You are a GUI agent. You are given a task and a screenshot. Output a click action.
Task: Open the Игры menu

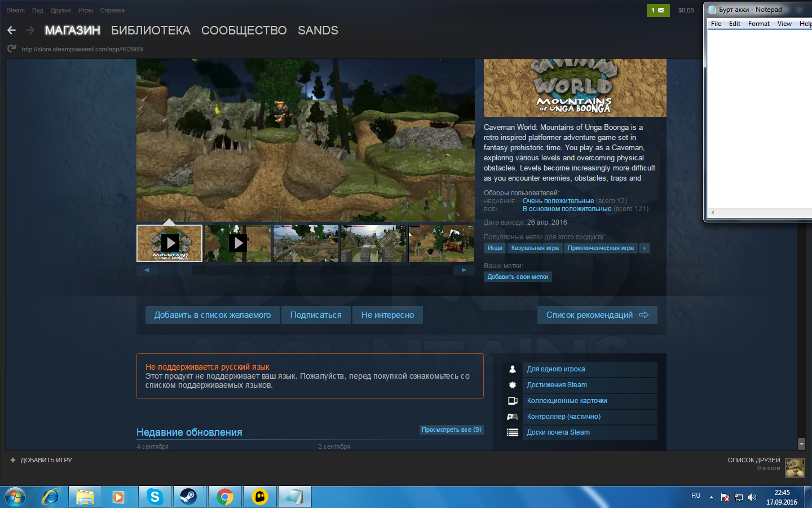(86, 10)
